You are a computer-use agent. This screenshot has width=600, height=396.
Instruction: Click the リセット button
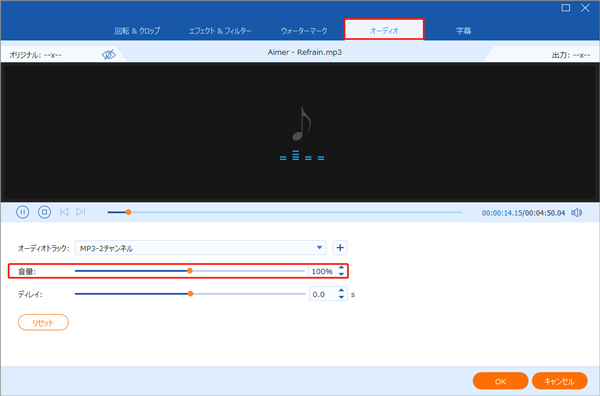click(43, 323)
